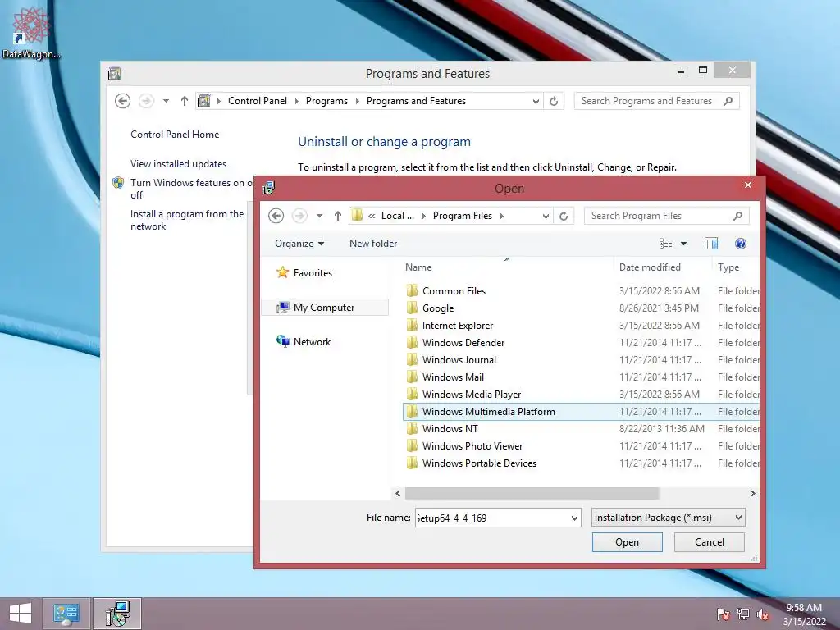
Task: Open Help with the blue question mark icon
Action: (x=741, y=244)
